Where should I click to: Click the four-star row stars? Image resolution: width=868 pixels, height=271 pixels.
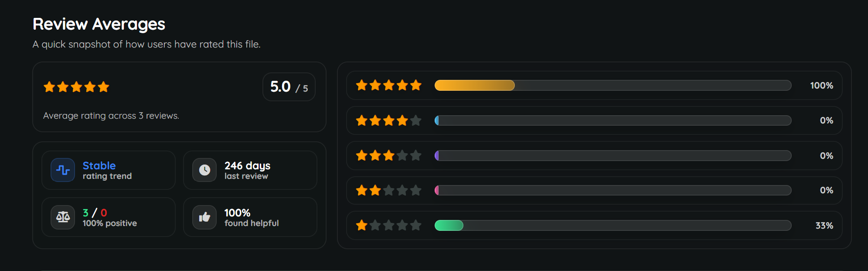tap(388, 120)
